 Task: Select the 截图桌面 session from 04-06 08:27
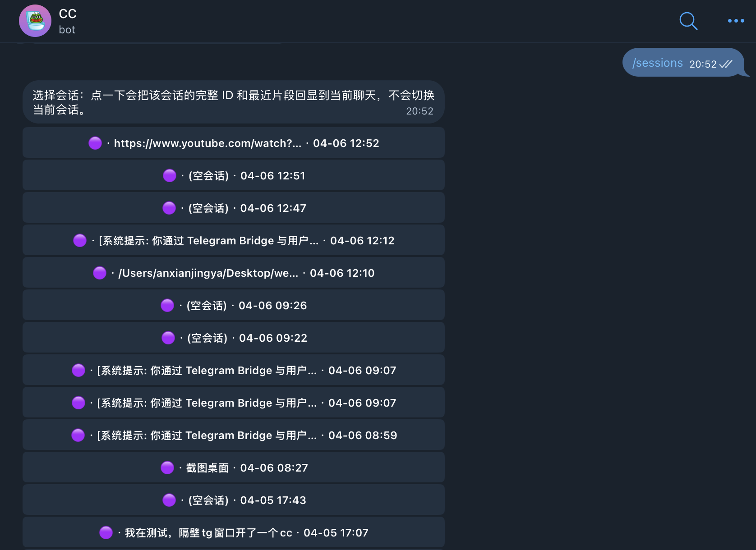coord(234,467)
